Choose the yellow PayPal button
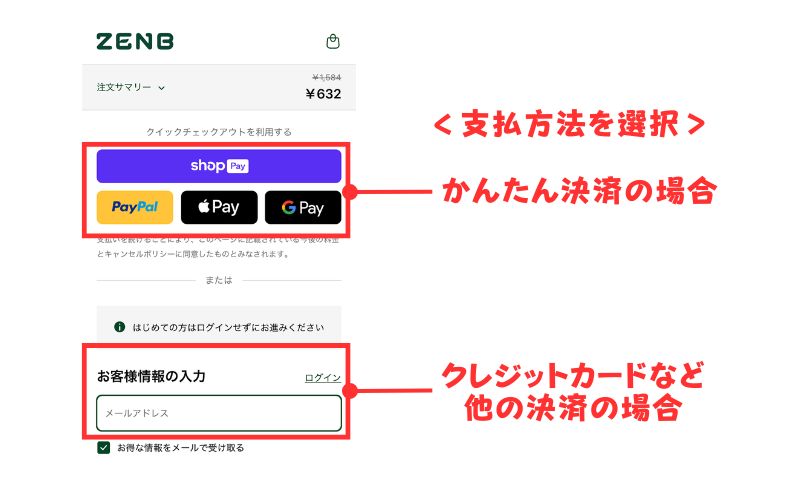Viewport: 800px width, 495px height. (x=135, y=207)
